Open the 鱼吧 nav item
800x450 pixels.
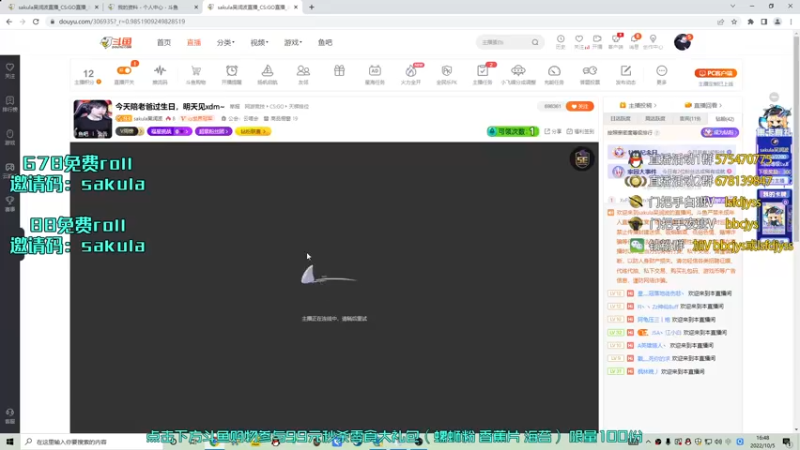coord(325,42)
